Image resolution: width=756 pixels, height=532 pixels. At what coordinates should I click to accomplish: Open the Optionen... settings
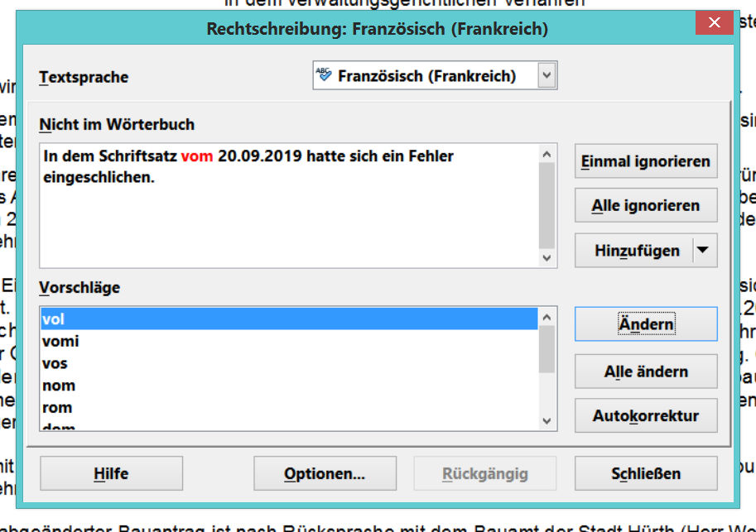[325, 474]
